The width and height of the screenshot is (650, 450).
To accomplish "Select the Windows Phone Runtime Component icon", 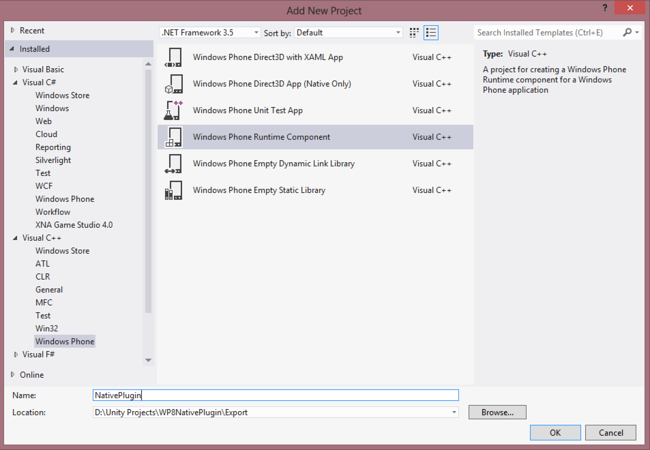I will coord(173,137).
